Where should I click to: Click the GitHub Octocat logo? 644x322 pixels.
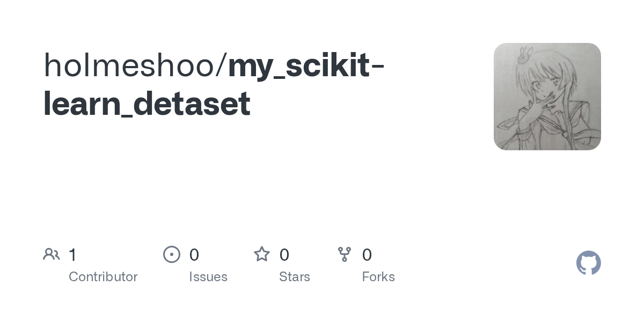pyautogui.click(x=588, y=263)
